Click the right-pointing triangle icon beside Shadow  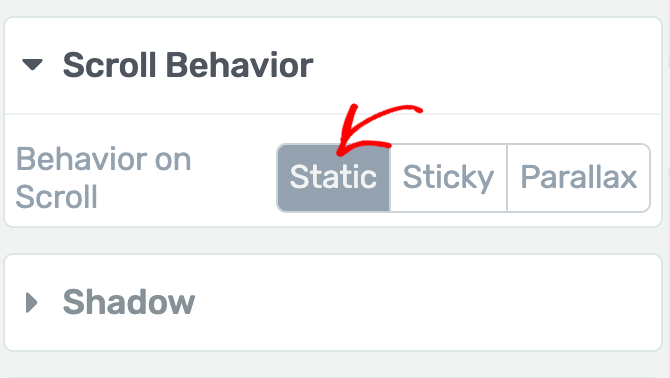click(x=31, y=303)
